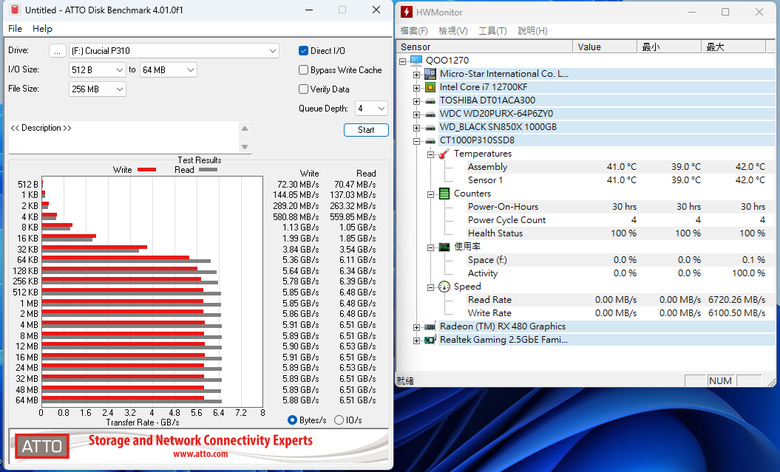Click the QOO1270 computer icon in HWMonitor
Viewport: 780px width, 472px height.
(416, 60)
